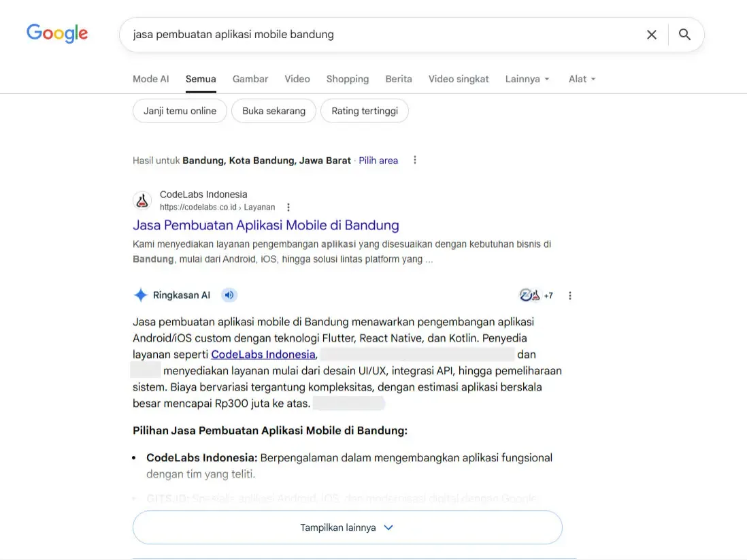The height and width of the screenshot is (560, 747).
Task: Click the CodeLabs Indonesia favicon
Action: (142, 201)
